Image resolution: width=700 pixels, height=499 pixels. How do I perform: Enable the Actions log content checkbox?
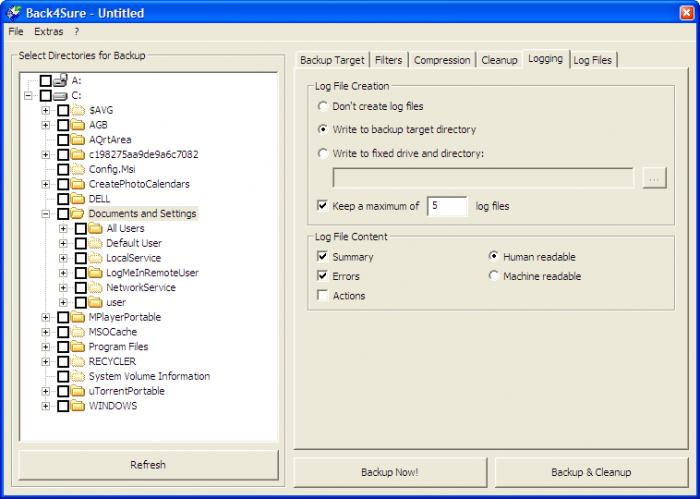click(x=322, y=296)
